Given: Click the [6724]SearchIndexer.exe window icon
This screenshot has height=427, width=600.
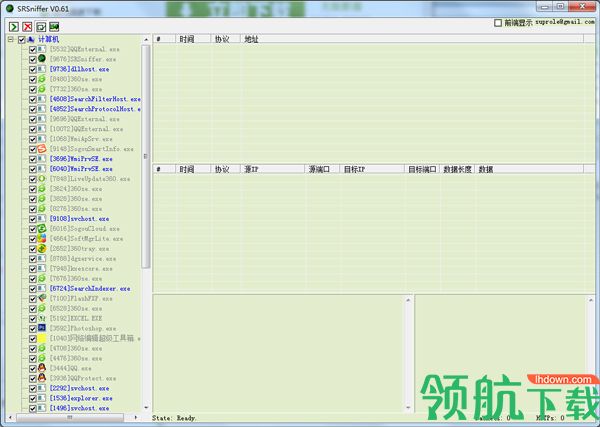Looking at the screenshot, I should (x=42, y=288).
